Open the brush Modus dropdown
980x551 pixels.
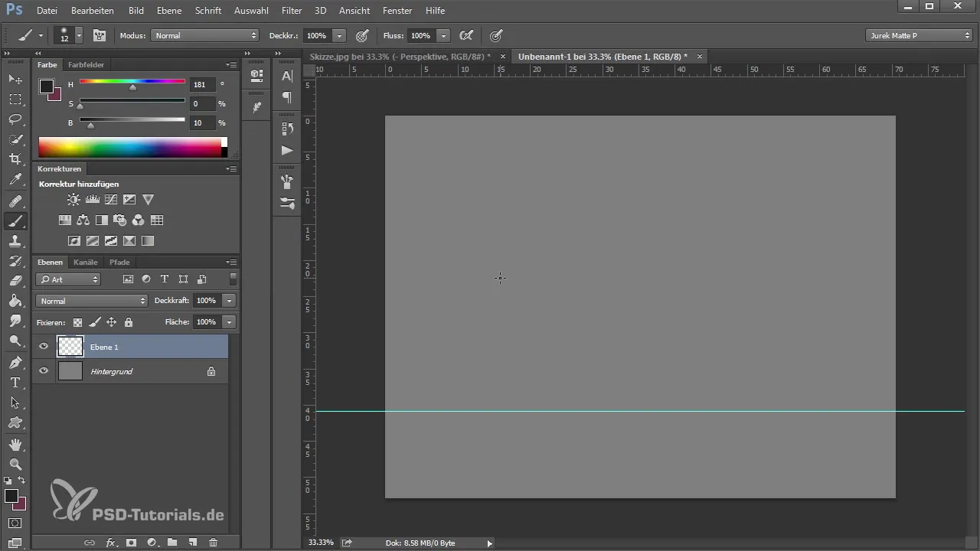pyautogui.click(x=205, y=35)
